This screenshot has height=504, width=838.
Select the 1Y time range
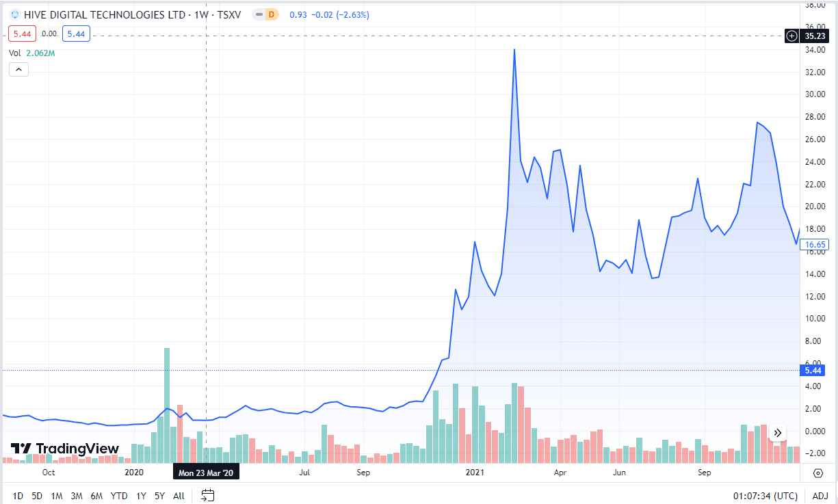tap(141, 496)
